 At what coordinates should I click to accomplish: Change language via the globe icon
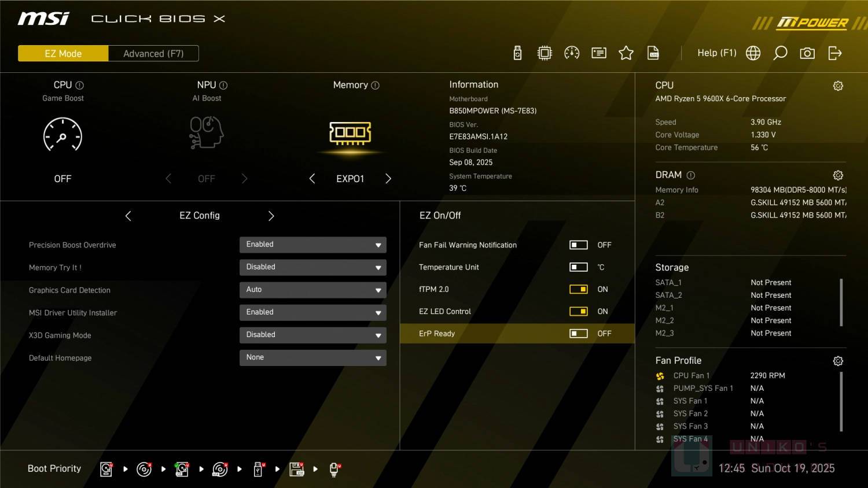(752, 53)
